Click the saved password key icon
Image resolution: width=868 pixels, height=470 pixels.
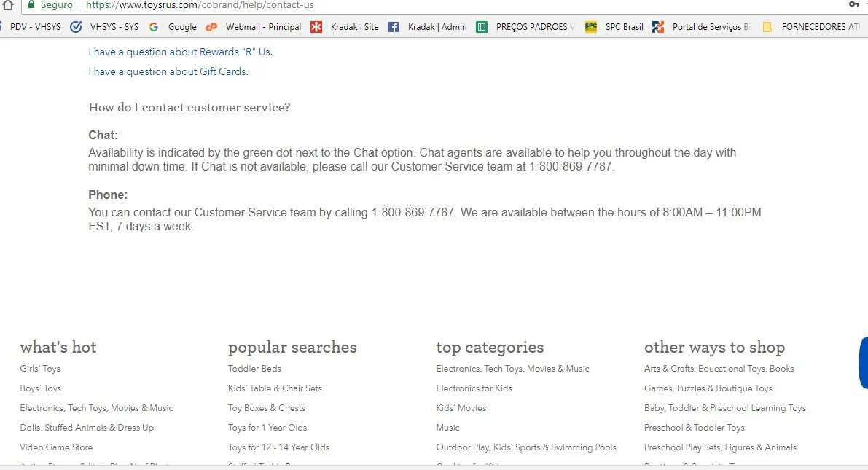853,4
